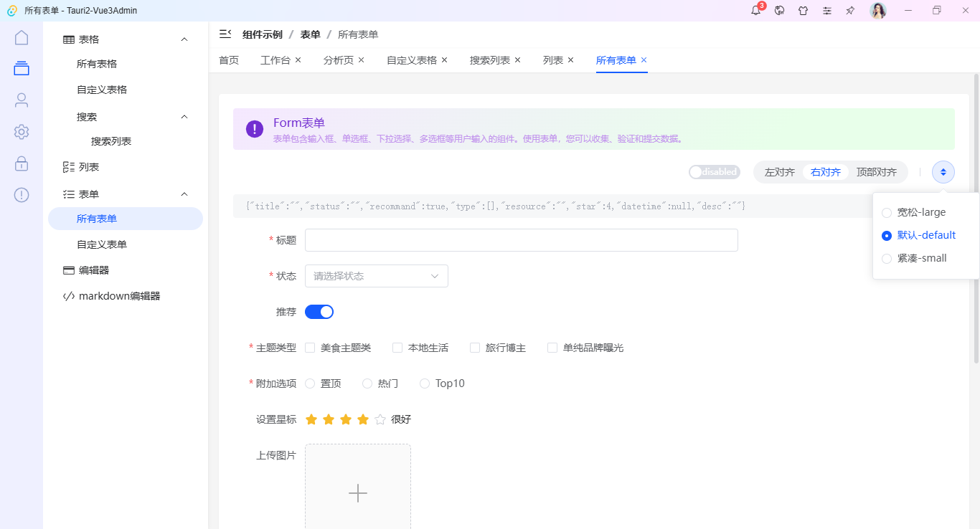The height and width of the screenshot is (529, 980).
Task: Open the 请选择状态 status dropdown
Action: 376,275
